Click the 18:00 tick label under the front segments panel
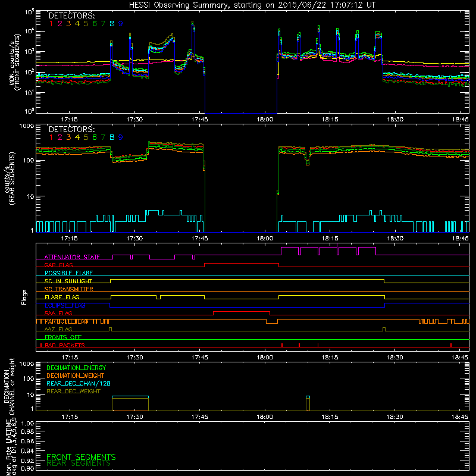This screenshot has height=476, width=476. (265, 120)
